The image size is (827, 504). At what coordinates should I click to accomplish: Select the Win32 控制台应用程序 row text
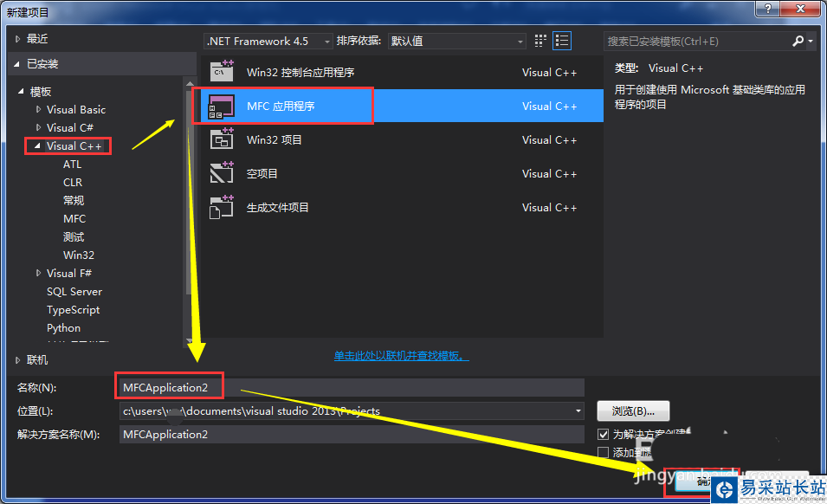point(300,72)
